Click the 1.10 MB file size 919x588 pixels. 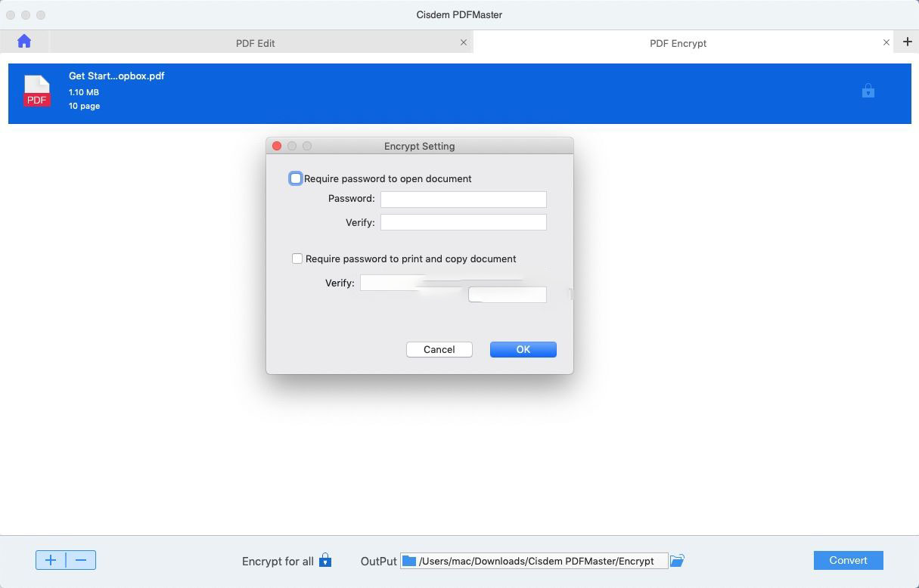[x=84, y=92]
